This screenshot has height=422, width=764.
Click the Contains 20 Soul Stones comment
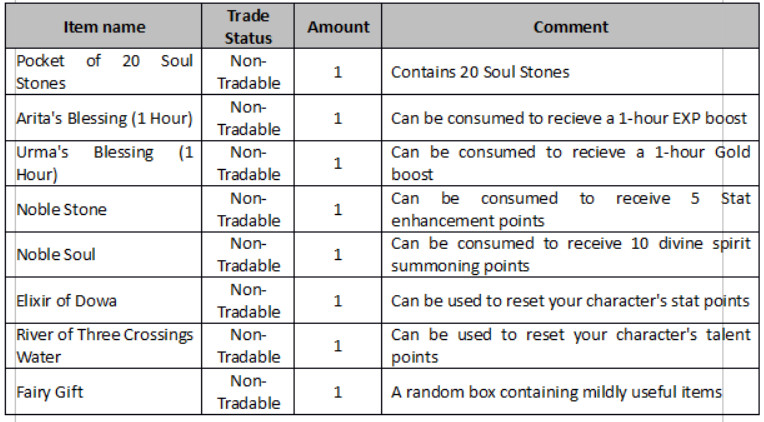478,72
